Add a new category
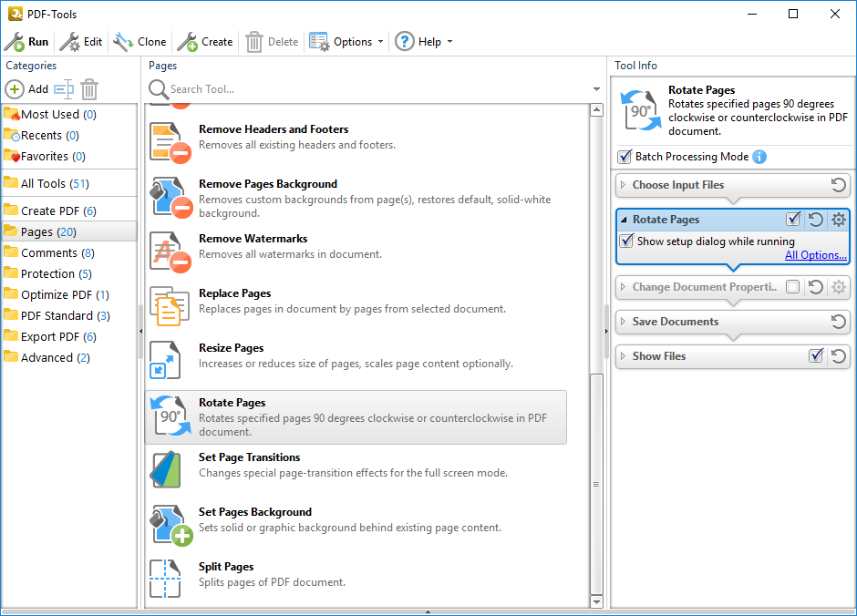Screen dimensions: 857x616 [x=27, y=89]
